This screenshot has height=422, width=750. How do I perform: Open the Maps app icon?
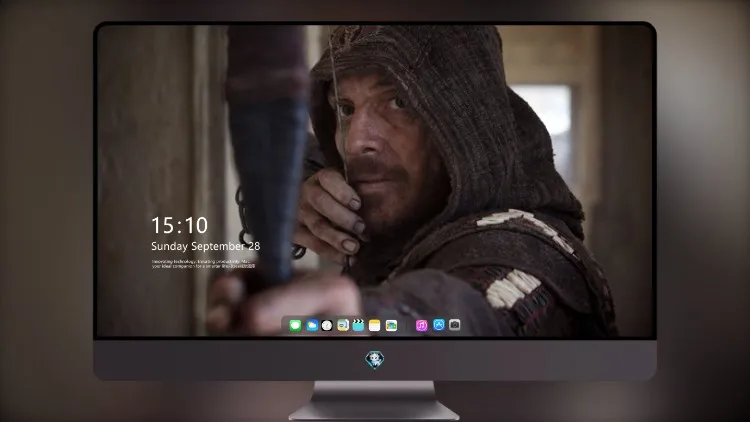342,325
